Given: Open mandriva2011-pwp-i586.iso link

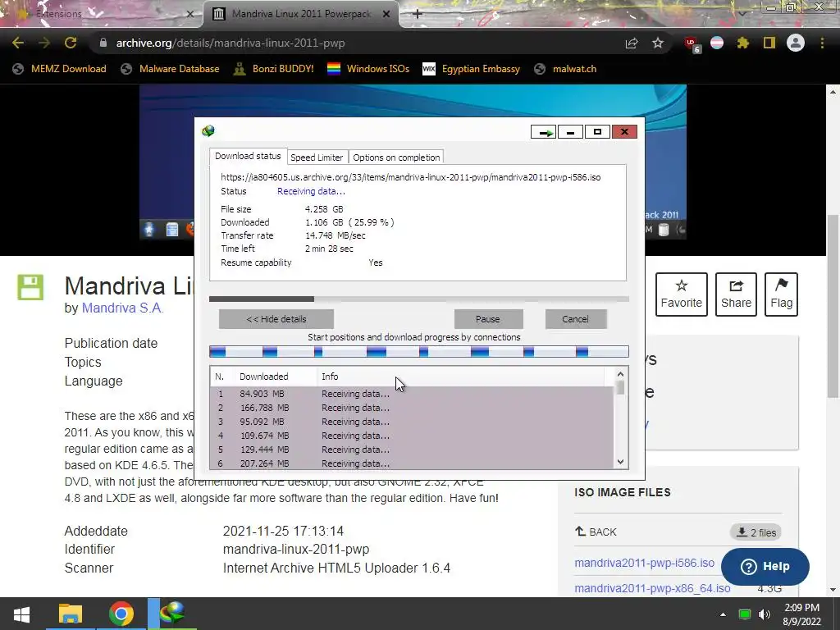Looking at the screenshot, I should (645, 563).
